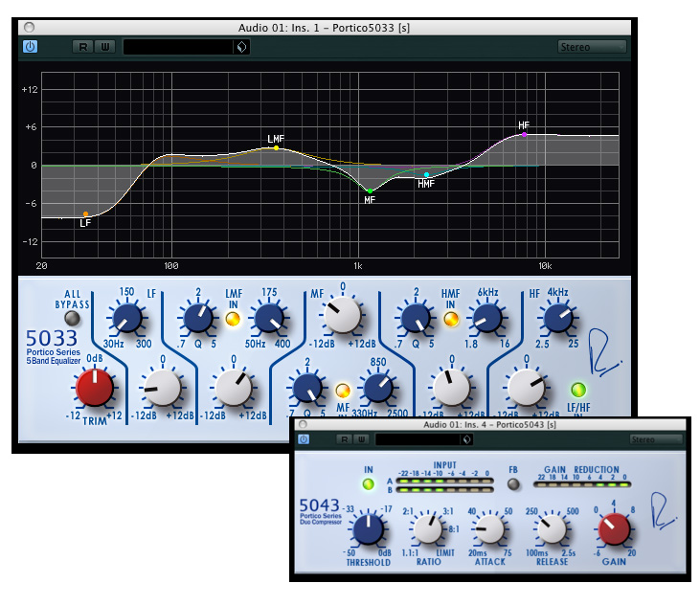
Task: Click the LMF frequency knob (50Hz-400)
Action: point(269,318)
